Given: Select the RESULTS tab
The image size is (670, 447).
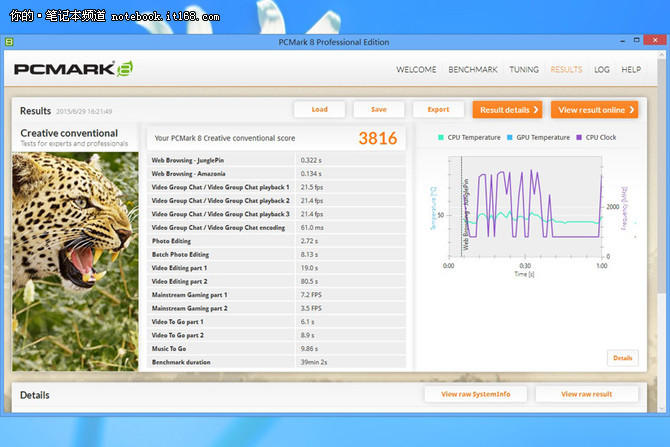Looking at the screenshot, I should (566, 70).
